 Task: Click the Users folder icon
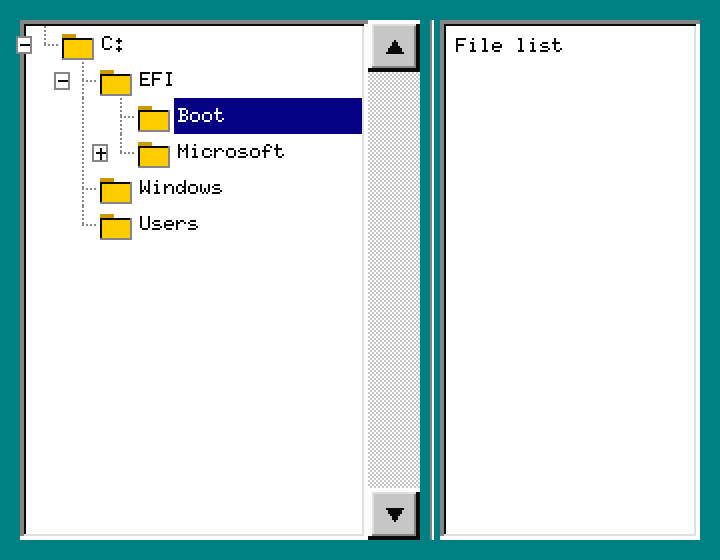click(115, 226)
